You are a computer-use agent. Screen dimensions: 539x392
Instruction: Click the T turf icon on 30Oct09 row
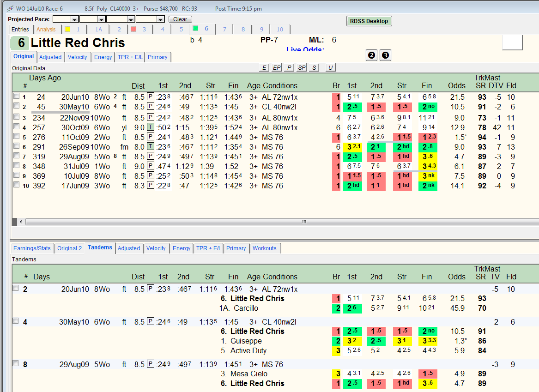pyautogui.click(x=150, y=127)
